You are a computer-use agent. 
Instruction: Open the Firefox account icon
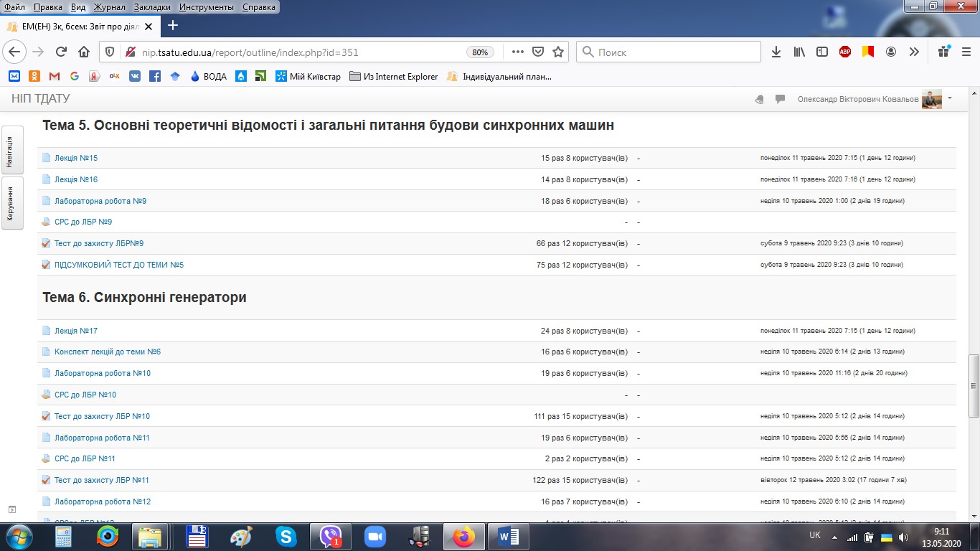click(x=891, y=52)
